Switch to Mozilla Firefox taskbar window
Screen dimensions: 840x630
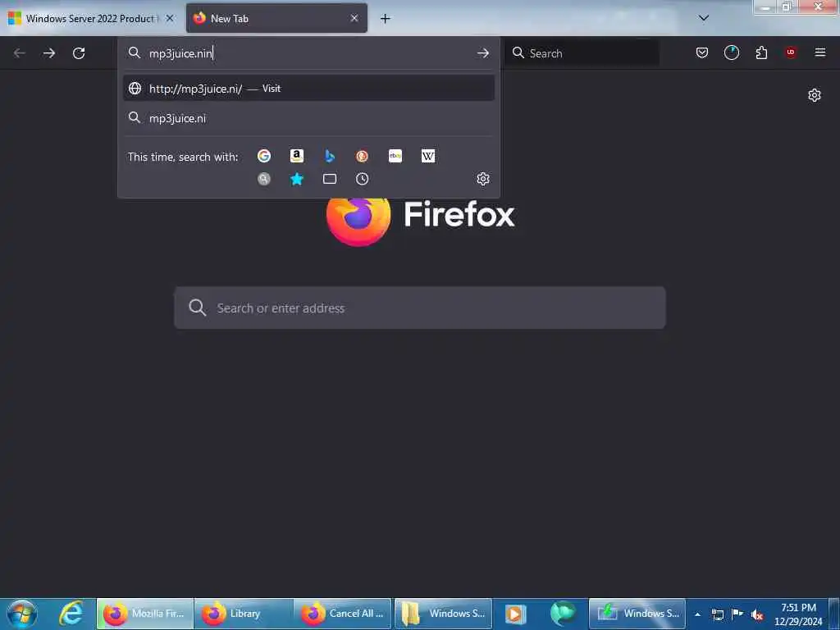(x=144, y=614)
